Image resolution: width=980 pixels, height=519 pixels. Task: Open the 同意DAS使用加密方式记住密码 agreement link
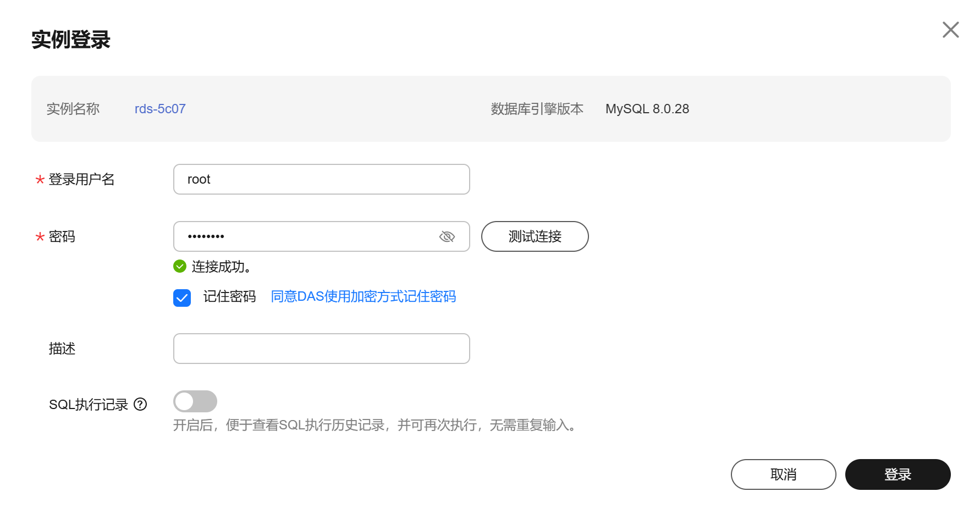[363, 297]
